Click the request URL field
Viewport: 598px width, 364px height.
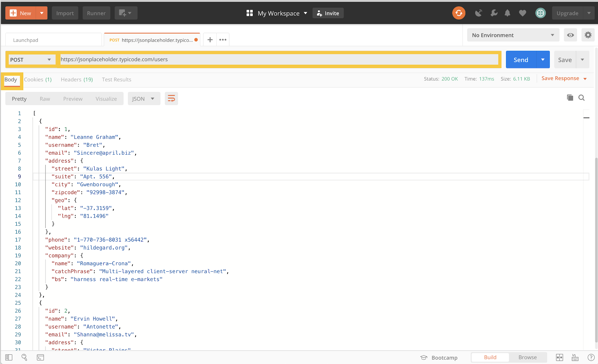coord(279,59)
